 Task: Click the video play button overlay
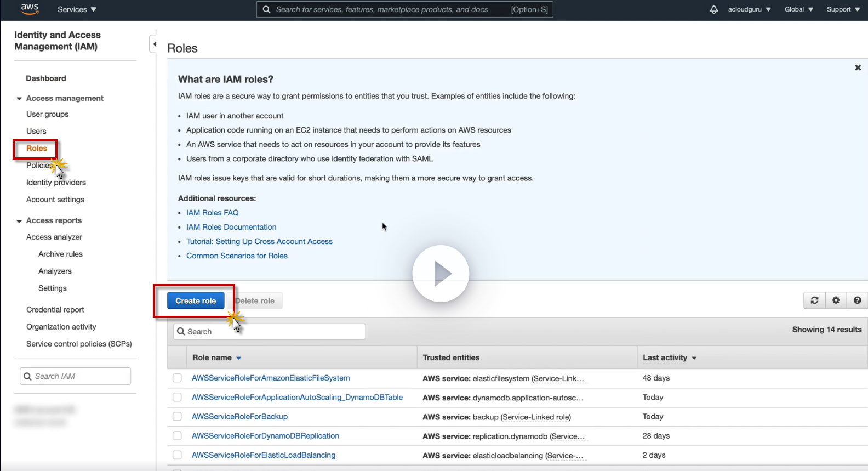[x=441, y=273]
